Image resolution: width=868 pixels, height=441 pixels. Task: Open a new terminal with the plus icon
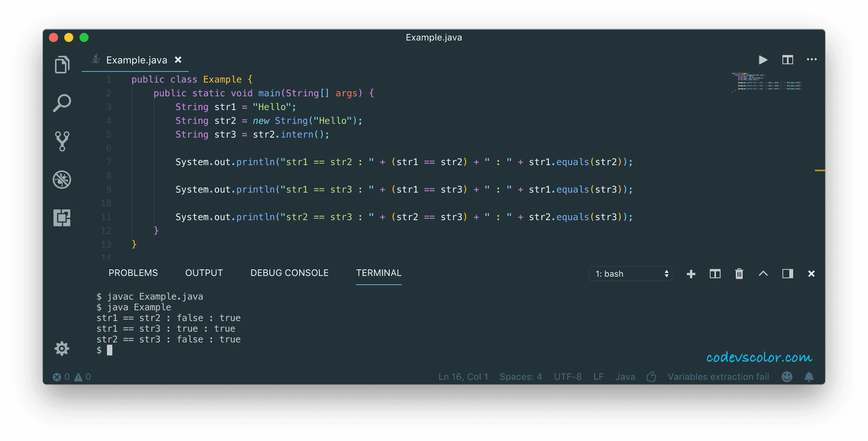[x=690, y=274]
